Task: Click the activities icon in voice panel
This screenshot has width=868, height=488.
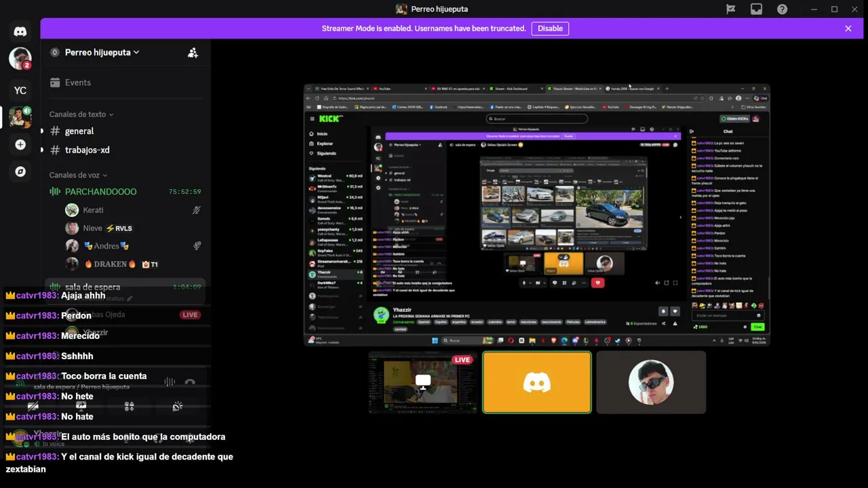Action: pyautogui.click(x=129, y=406)
